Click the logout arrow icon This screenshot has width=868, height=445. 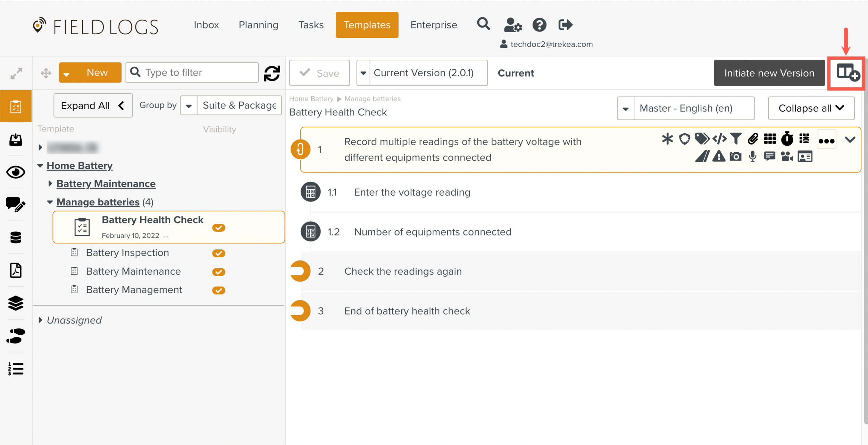[x=565, y=25]
